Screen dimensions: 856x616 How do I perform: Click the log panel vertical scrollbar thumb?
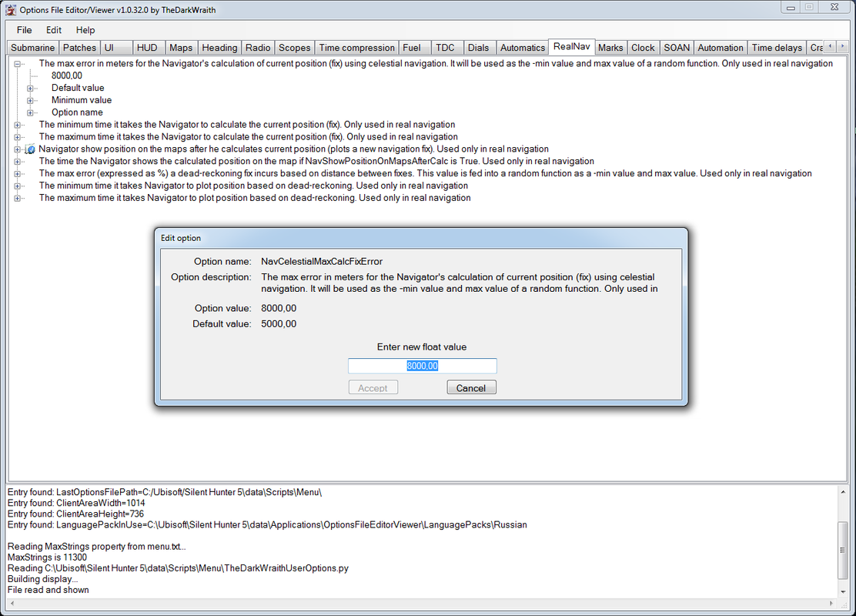[843, 550]
